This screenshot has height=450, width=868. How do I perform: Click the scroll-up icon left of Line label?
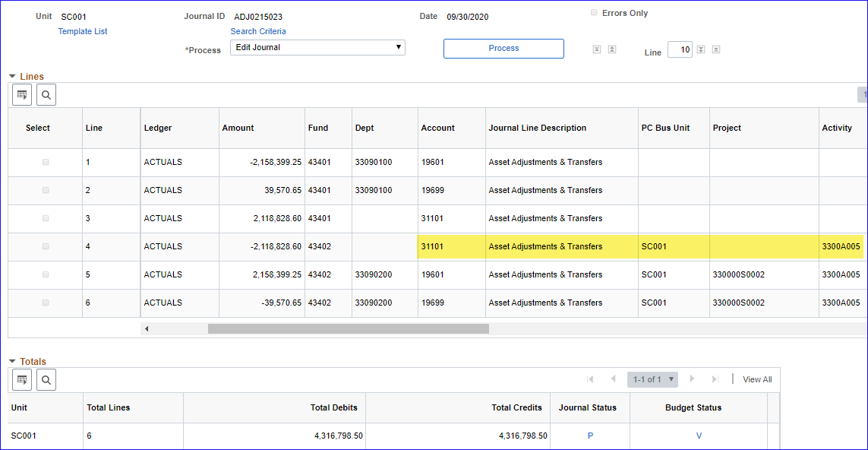click(x=612, y=49)
